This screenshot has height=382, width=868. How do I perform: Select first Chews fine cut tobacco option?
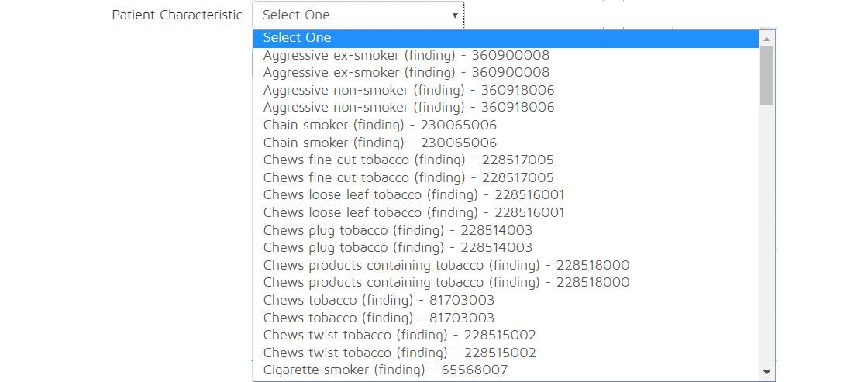click(408, 160)
